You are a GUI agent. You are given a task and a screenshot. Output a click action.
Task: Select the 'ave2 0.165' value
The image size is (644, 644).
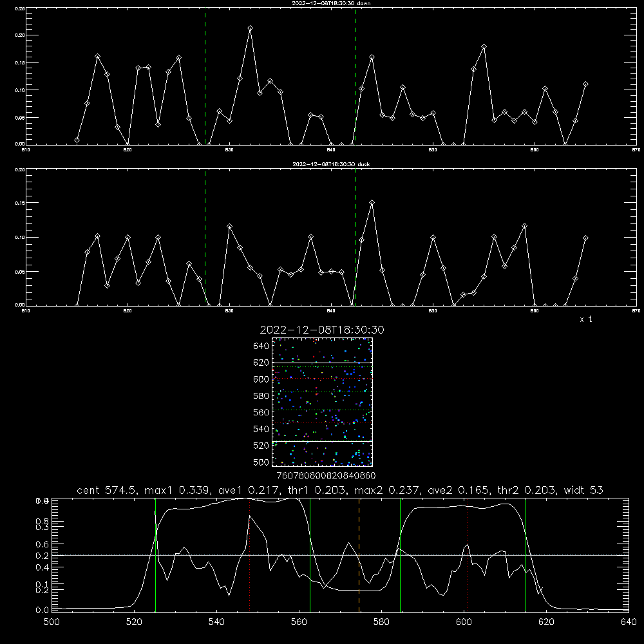459,490
